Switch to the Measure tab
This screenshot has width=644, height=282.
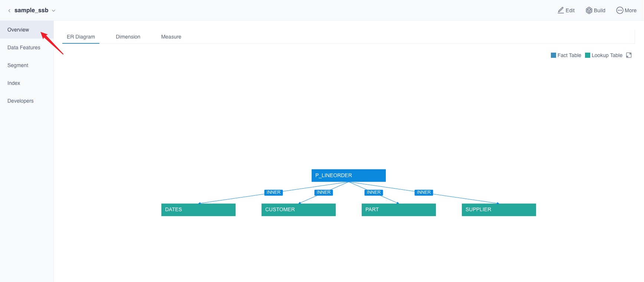(171, 37)
